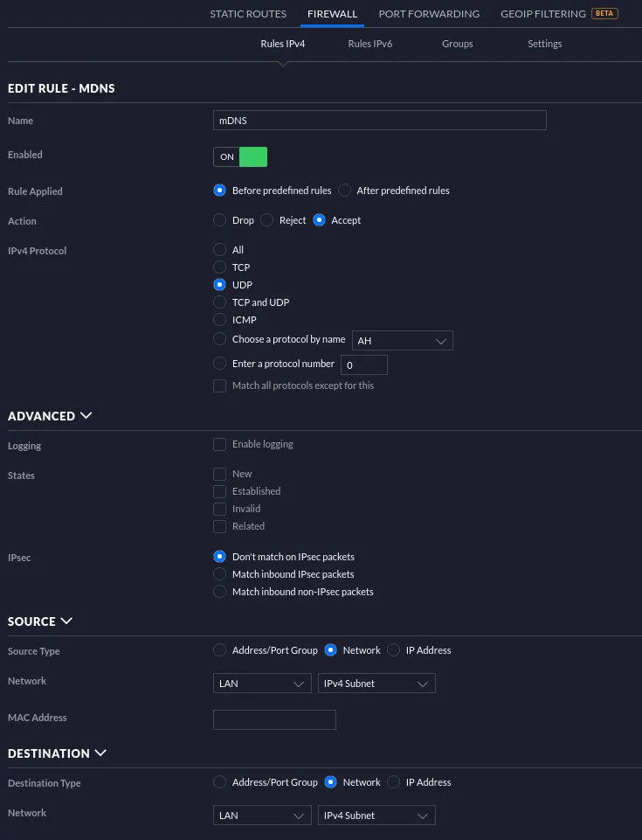The width and height of the screenshot is (642, 840).
Task: Select source IP Address type
Action: click(x=394, y=650)
